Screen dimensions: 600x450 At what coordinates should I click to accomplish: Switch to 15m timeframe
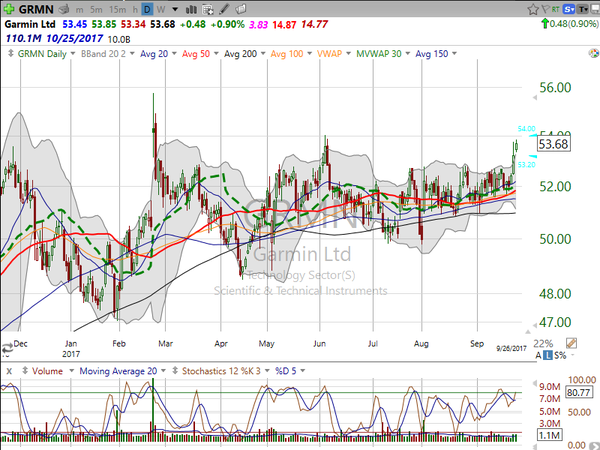(x=117, y=9)
